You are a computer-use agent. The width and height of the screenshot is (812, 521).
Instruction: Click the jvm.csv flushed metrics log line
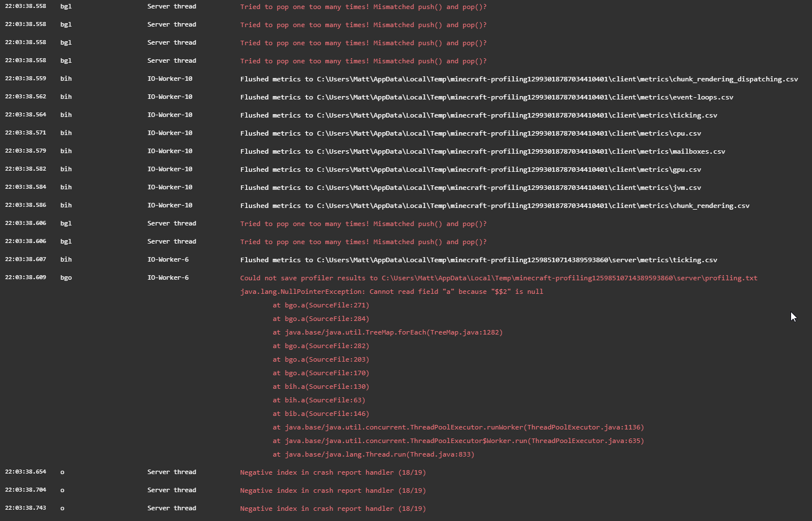click(x=470, y=188)
